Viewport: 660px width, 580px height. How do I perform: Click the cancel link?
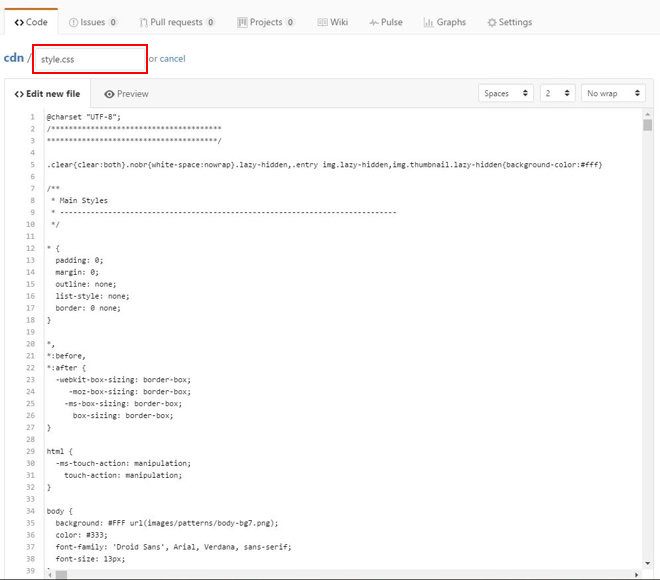[173, 59]
